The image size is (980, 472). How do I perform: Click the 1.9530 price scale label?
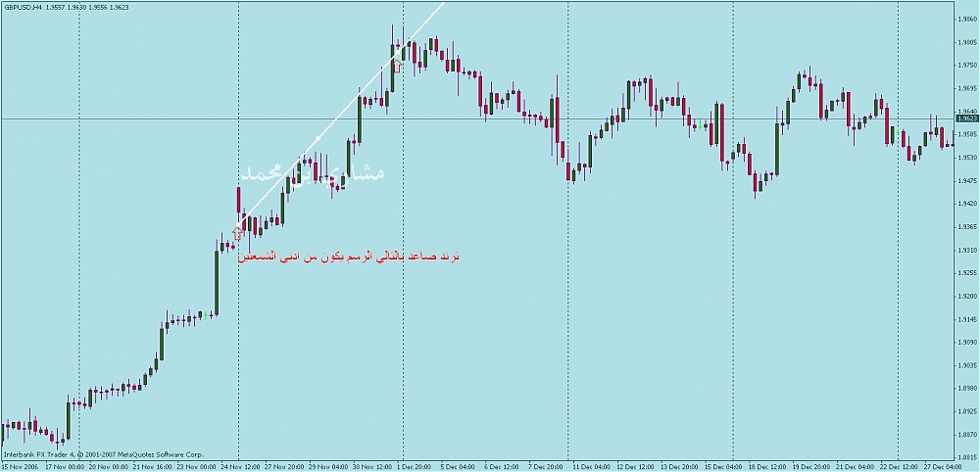point(964,157)
